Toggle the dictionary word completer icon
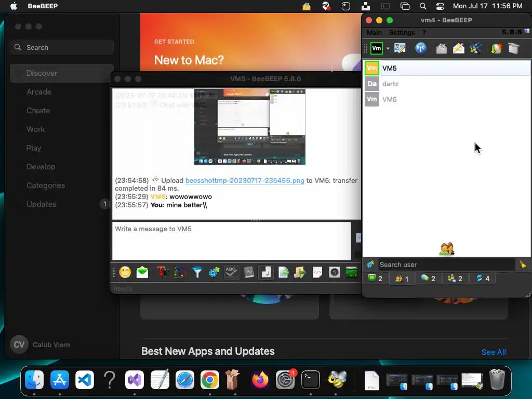 click(x=249, y=272)
